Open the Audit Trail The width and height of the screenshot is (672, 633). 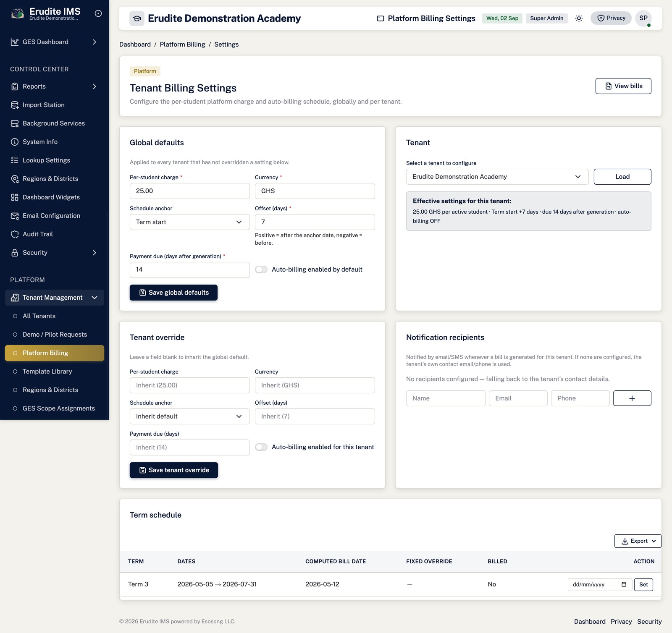pyautogui.click(x=55, y=234)
